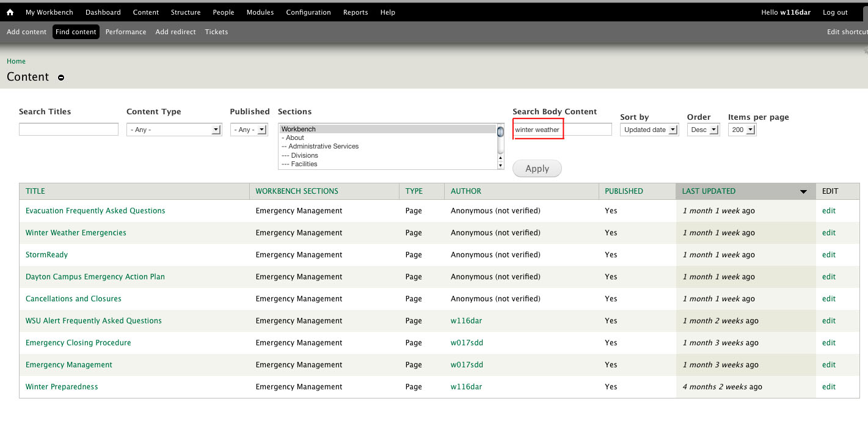Viewport: 868px width, 426px height.
Task: Edit the StormReady page
Action: point(828,255)
